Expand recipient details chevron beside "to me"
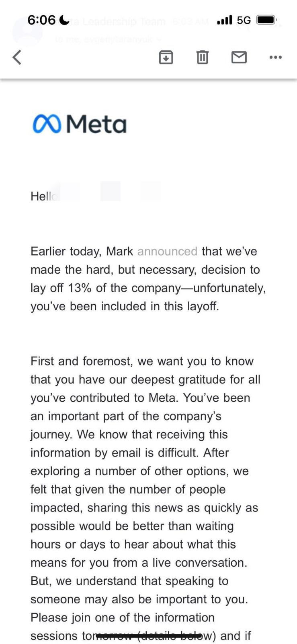 160,39
